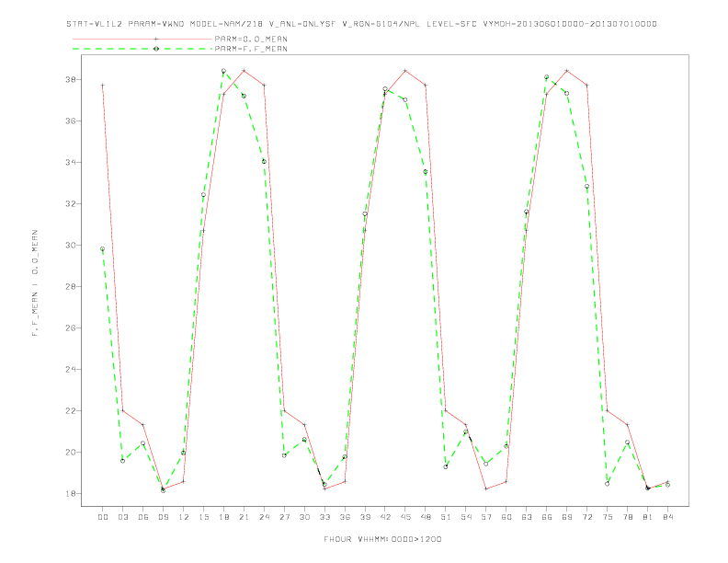Click the vertical axis title F.F_MEAN | O.O_MEAN

point(35,283)
